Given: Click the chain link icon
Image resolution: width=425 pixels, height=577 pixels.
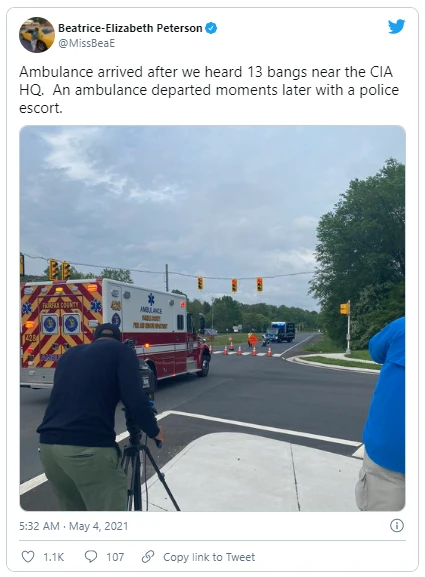Looking at the screenshot, I should pyautogui.click(x=148, y=557).
